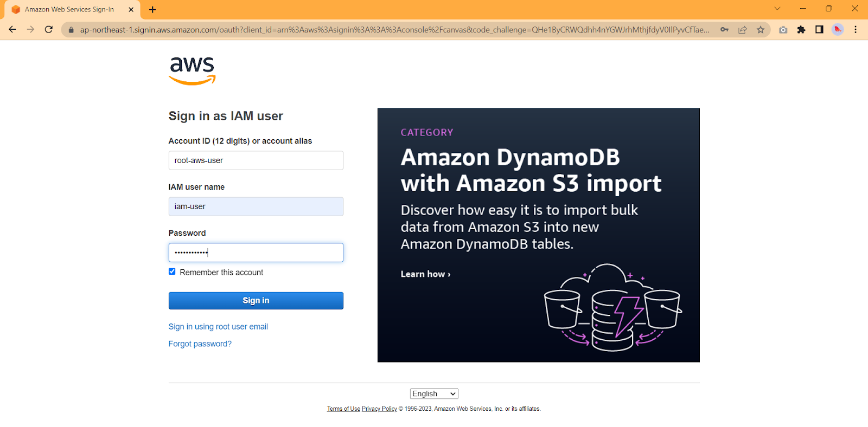Click the CATEGORY label in banner

click(x=427, y=132)
